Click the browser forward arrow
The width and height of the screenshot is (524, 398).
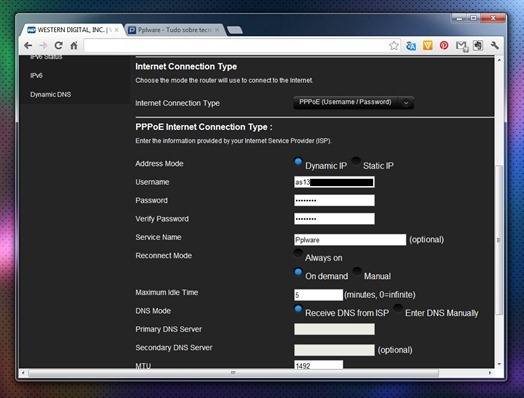click(43, 45)
